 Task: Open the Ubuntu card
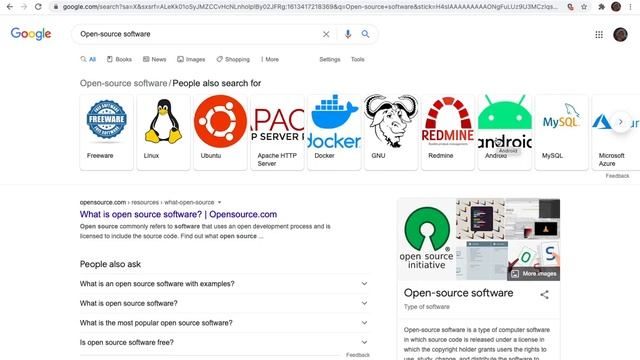click(220, 132)
